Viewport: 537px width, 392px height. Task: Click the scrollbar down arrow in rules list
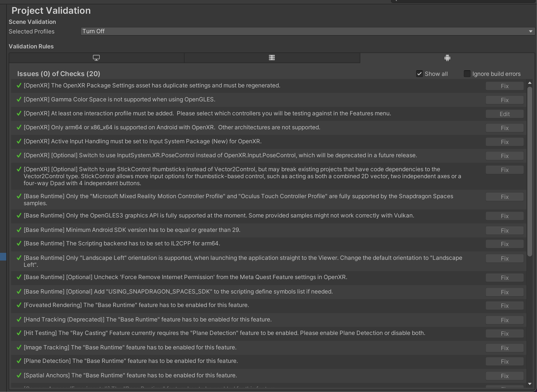(x=530, y=384)
